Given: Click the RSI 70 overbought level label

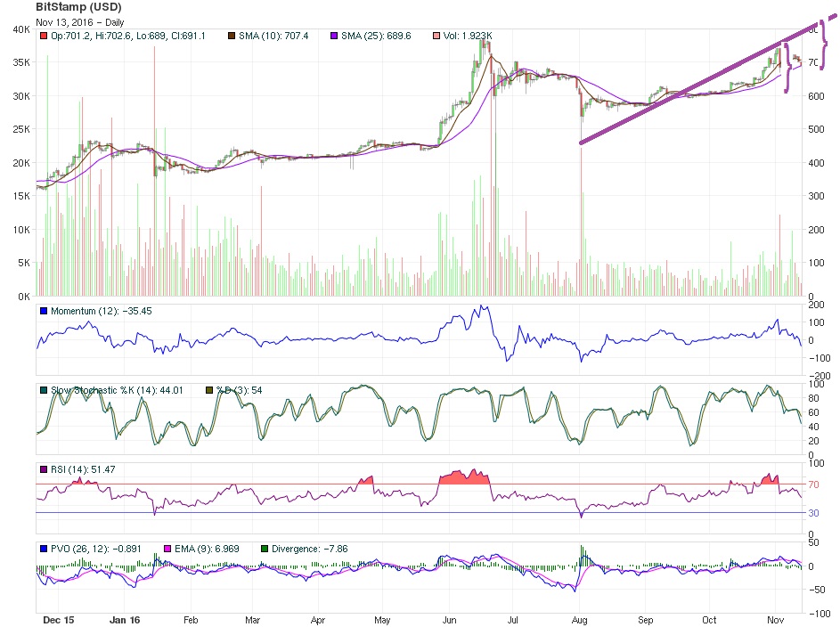Looking at the screenshot, I should [814, 484].
